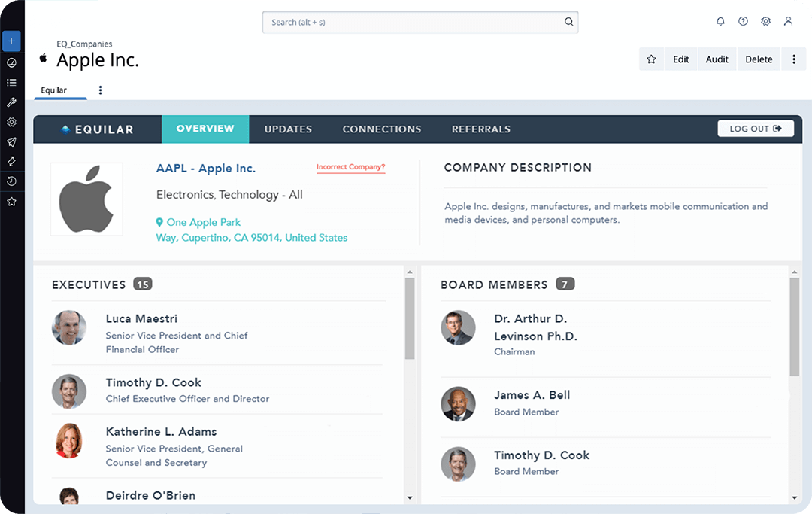812x514 pixels.
Task: Open the history icon in the left sidebar
Action: 11,181
